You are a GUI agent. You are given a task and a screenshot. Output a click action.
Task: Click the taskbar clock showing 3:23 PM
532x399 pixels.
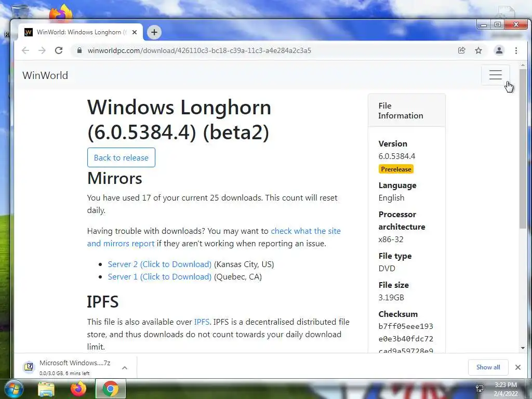[x=506, y=389]
